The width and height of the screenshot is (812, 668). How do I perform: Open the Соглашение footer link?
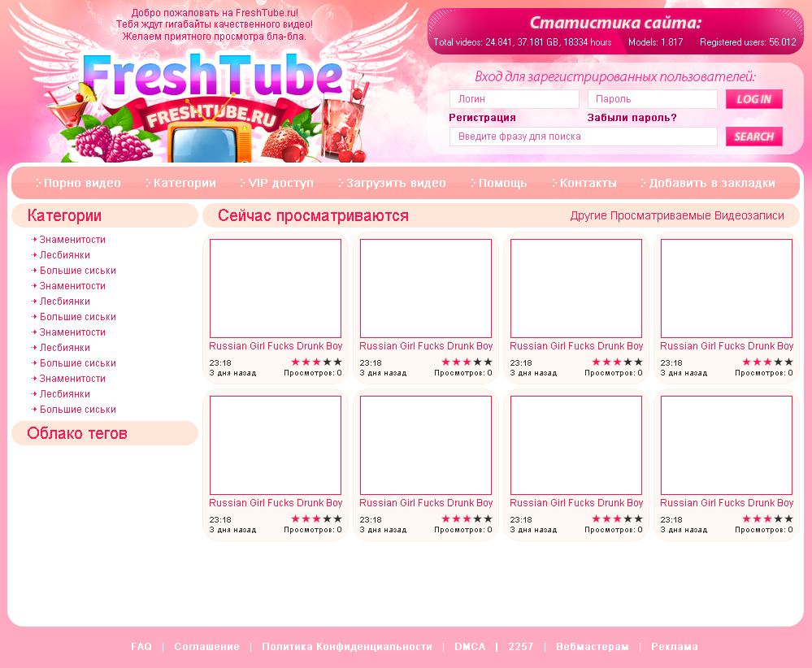[x=206, y=647]
